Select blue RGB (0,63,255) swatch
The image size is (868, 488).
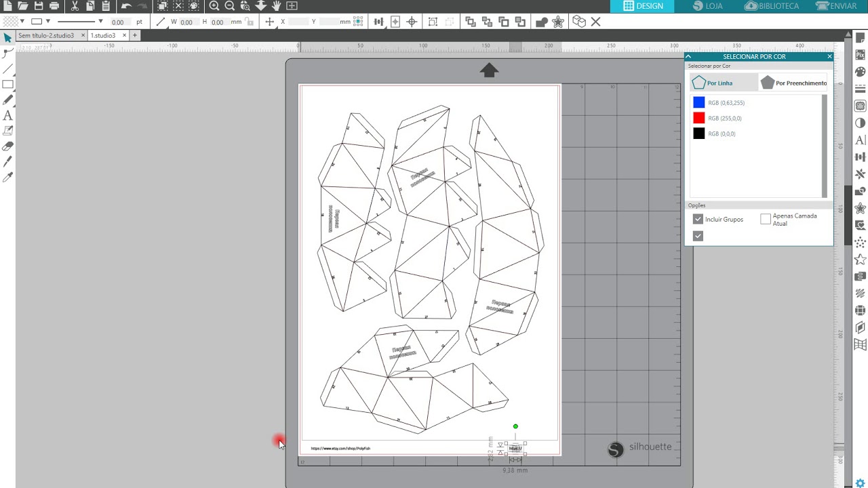coord(699,103)
